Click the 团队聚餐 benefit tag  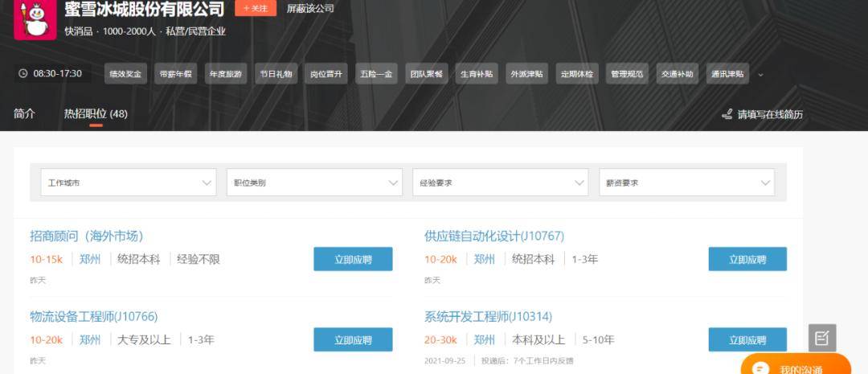(x=426, y=74)
